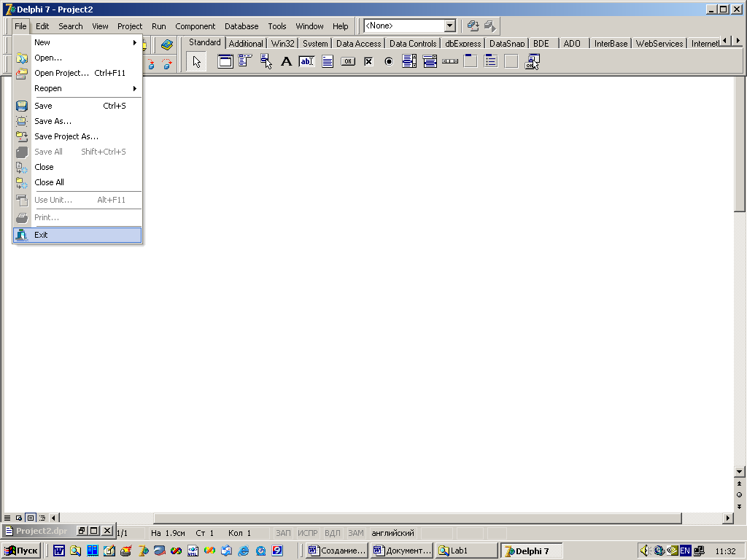Choose Open Project... entry
This screenshot has width=747, height=560.
click(x=77, y=73)
